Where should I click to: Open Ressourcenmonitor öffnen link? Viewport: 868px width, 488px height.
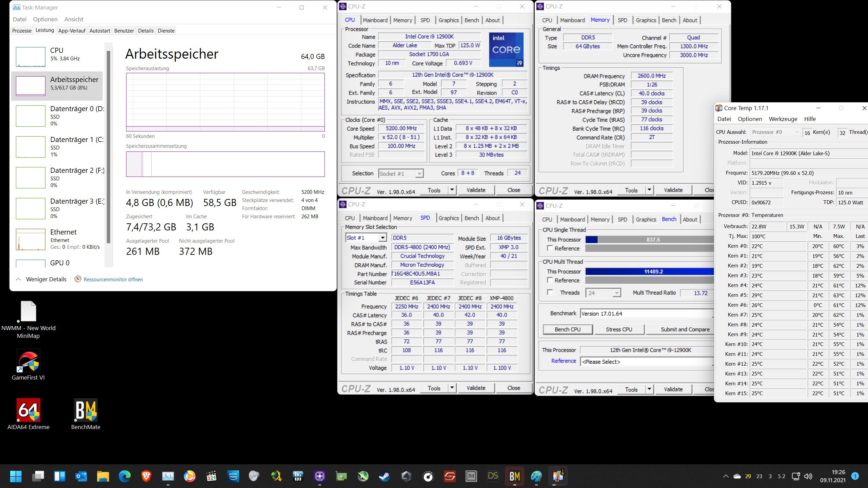(113, 280)
